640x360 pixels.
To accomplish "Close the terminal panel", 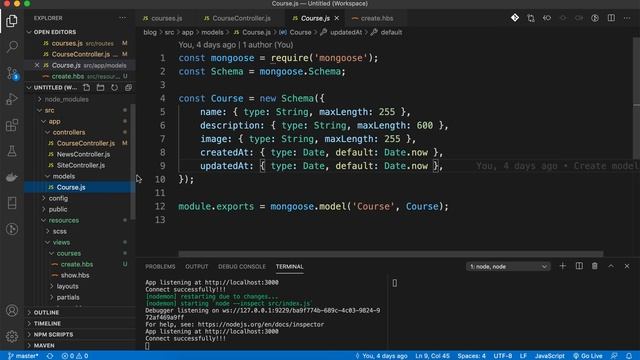I will click(x=627, y=266).
